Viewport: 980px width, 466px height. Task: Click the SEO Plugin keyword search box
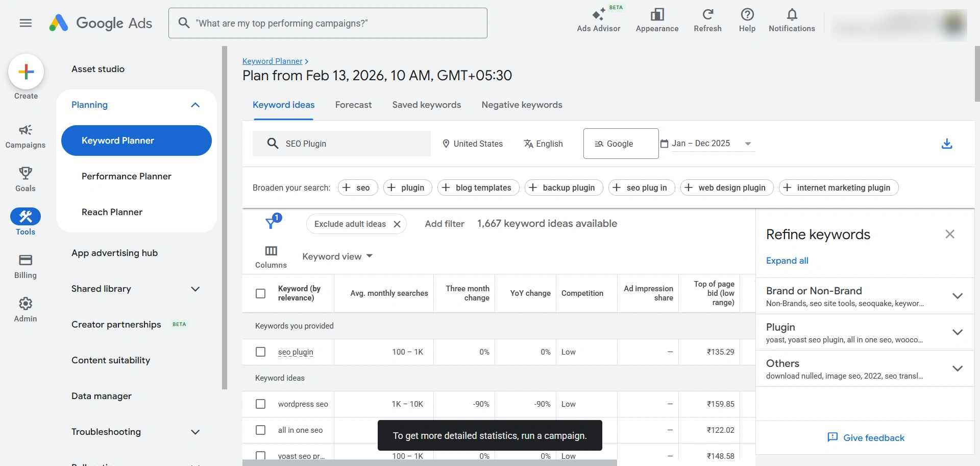click(341, 144)
